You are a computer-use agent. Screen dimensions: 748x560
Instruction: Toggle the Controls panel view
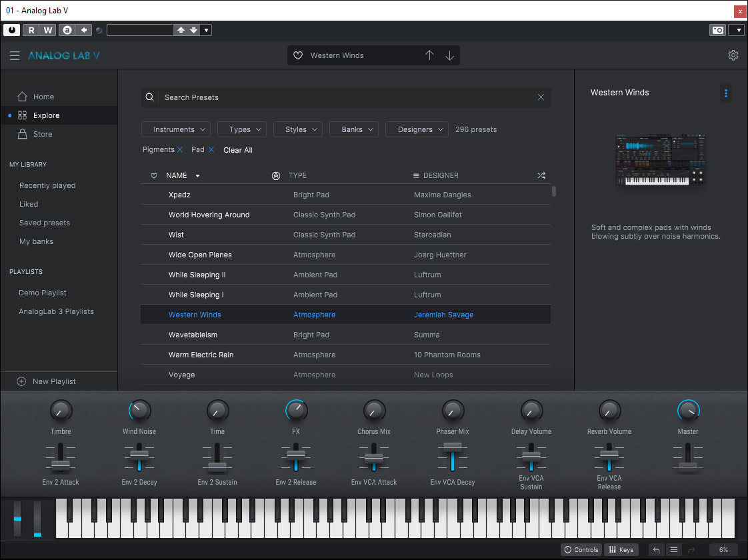tap(581, 550)
